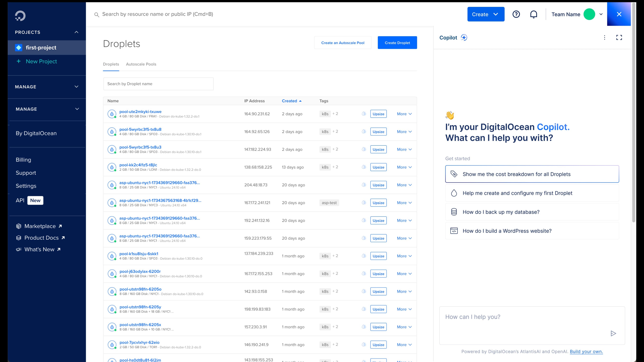Click the search magnifier icon

pyautogui.click(x=96, y=15)
